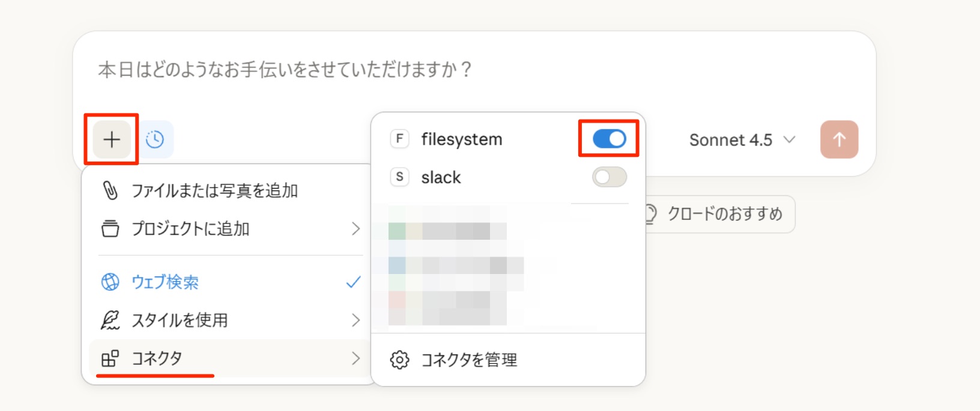Click the clock history icon
The height and width of the screenshot is (411, 980).
coord(155,139)
